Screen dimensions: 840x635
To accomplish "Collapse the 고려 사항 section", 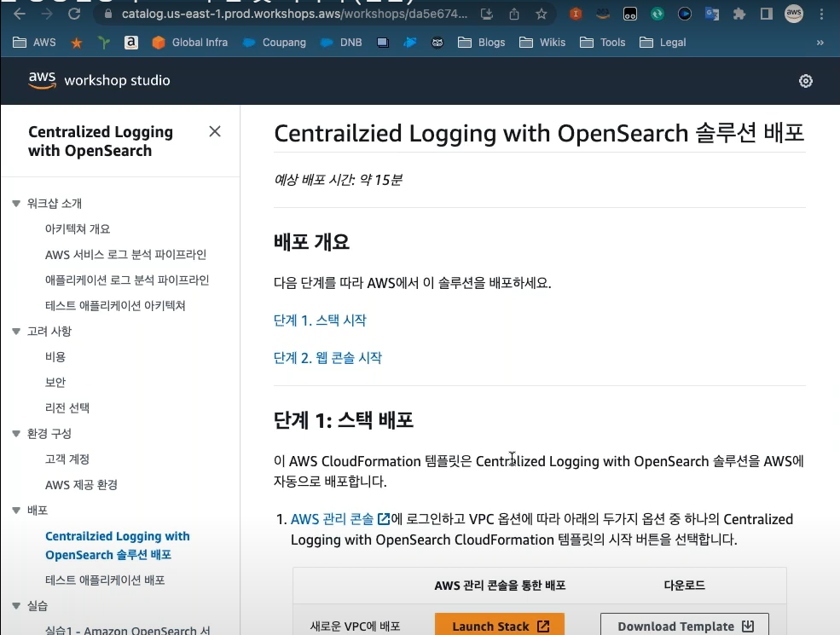I will [16, 332].
